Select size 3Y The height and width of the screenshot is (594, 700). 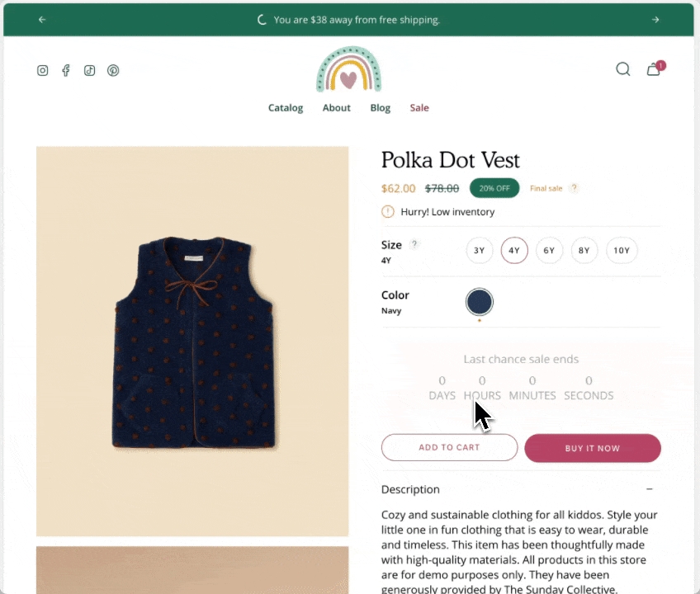480,251
